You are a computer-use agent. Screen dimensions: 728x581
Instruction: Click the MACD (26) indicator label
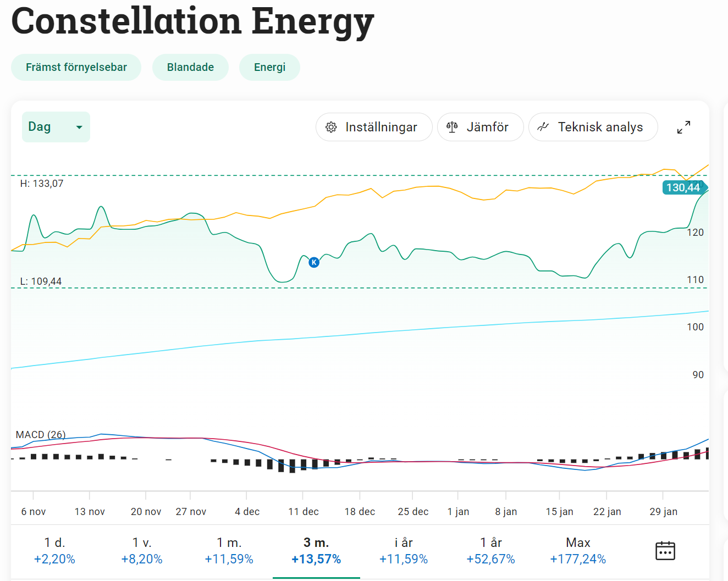41,435
